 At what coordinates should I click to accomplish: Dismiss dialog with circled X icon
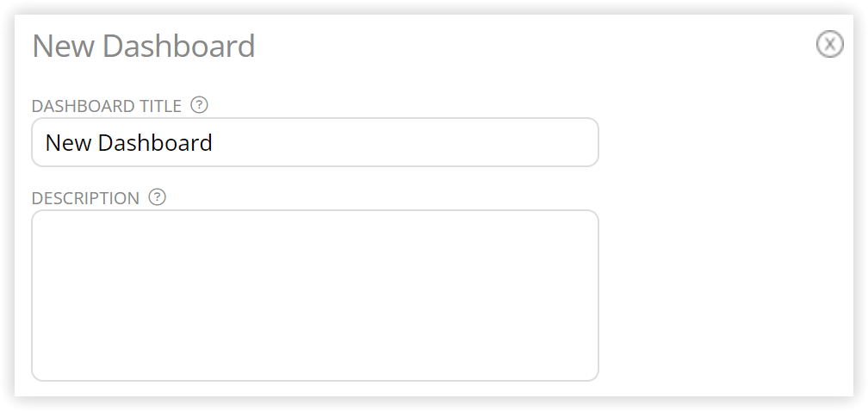[x=829, y=44]
